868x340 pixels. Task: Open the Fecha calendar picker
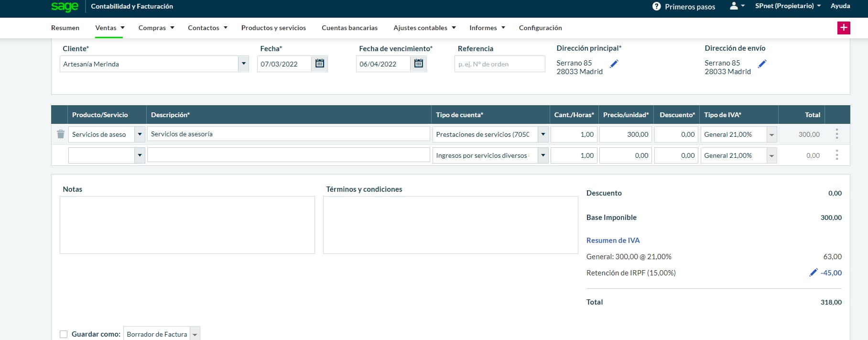click(x=319, y=64)
